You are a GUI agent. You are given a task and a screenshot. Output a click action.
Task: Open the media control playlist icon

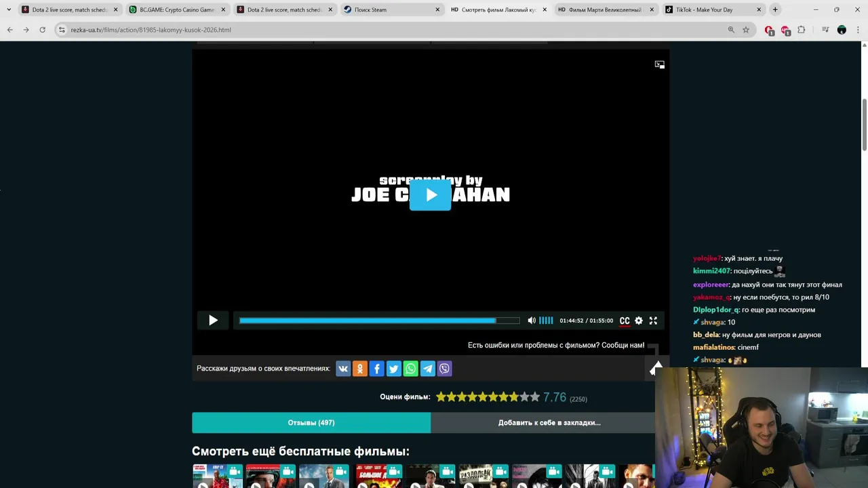(825, 30)
